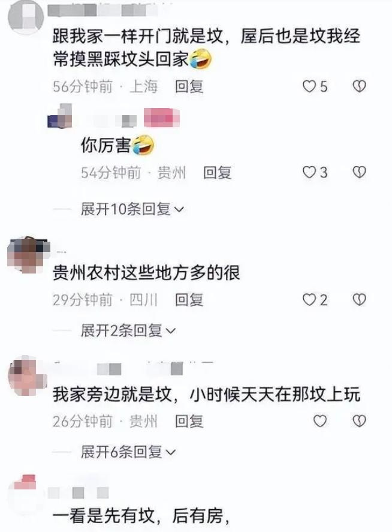Reply to the 26-minute-old Guizhou comment
Screen dimensions: 392x532
coord(189,422)
